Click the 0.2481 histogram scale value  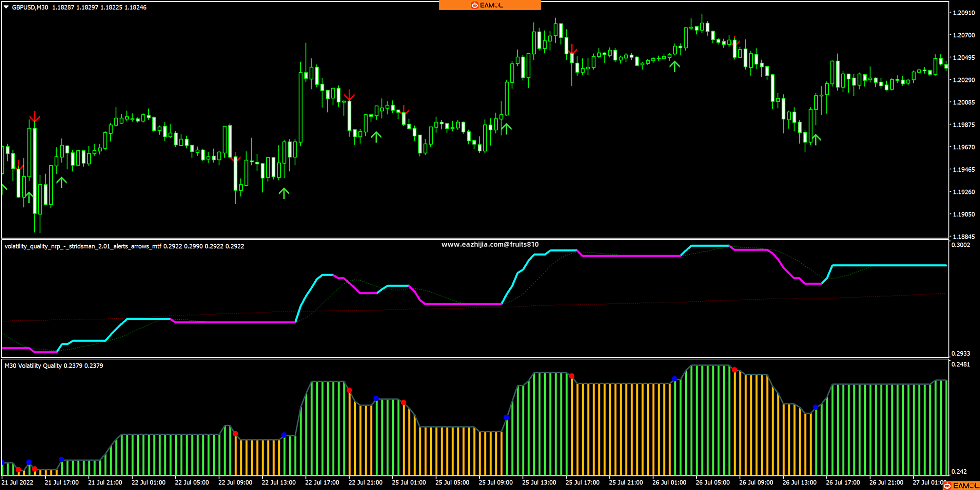(961, 364)
